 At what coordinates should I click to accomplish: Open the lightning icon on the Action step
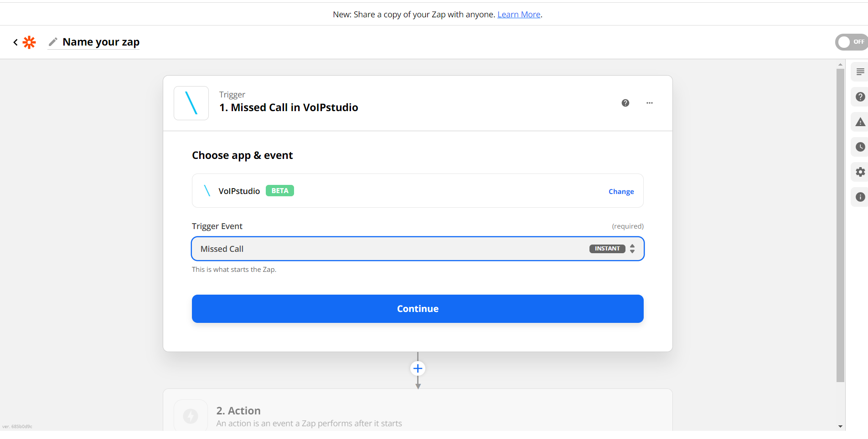click(x=191, y=415)
